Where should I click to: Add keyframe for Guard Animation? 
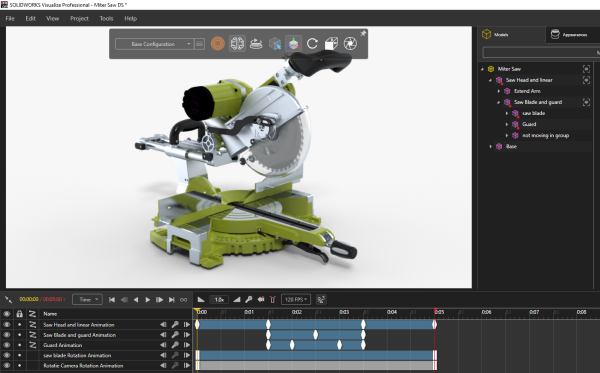(175, 345)
